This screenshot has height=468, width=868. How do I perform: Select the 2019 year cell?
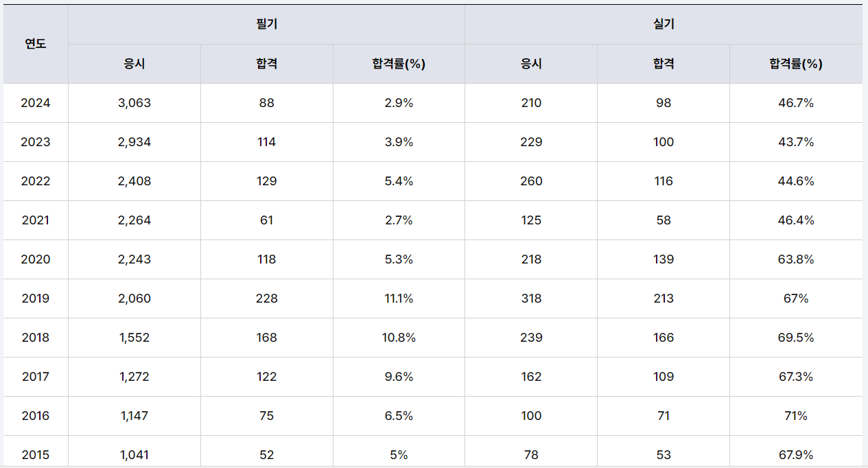(36, 299)
